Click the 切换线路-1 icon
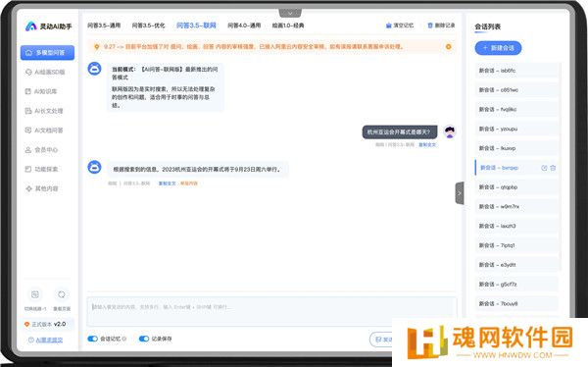The width and height of the screenshot is (588, 367). point(35,294)
